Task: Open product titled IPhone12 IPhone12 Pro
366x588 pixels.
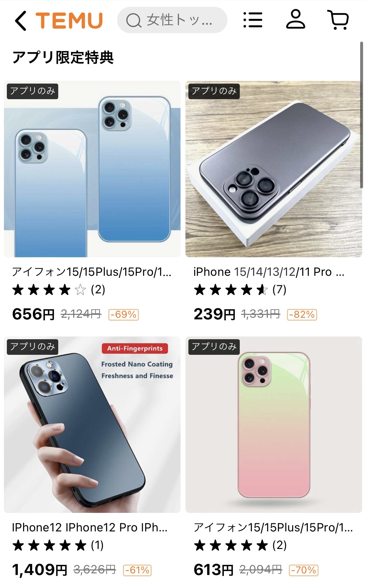Action: (x=90, y=528)
